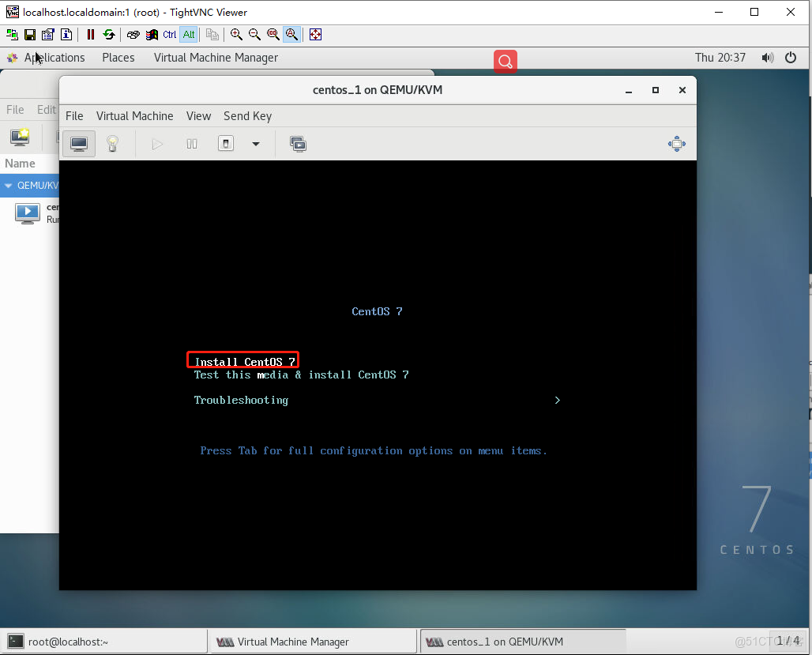Toggle auto zoom magnifier icon
The width and height of the screenshot is (812, 655).
(291, 35)
